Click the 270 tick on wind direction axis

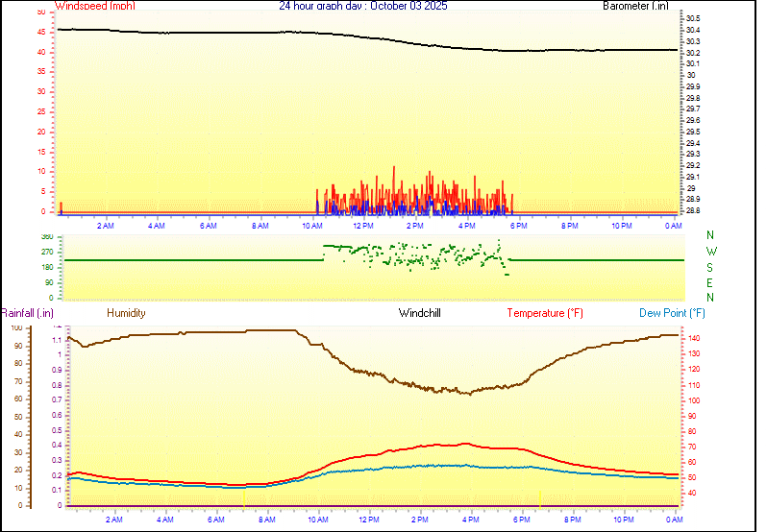click(x=48, y=252)
